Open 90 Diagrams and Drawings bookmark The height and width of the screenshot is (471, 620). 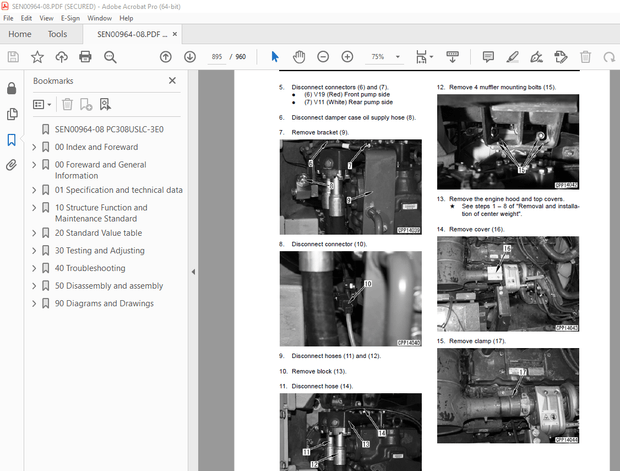click(x=104, y=303)
